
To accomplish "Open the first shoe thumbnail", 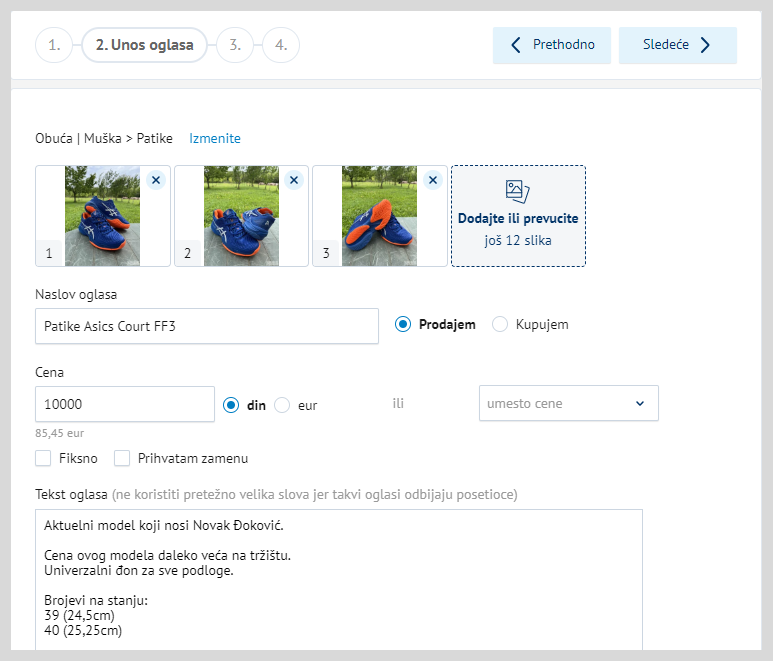I will pos(103,216).
